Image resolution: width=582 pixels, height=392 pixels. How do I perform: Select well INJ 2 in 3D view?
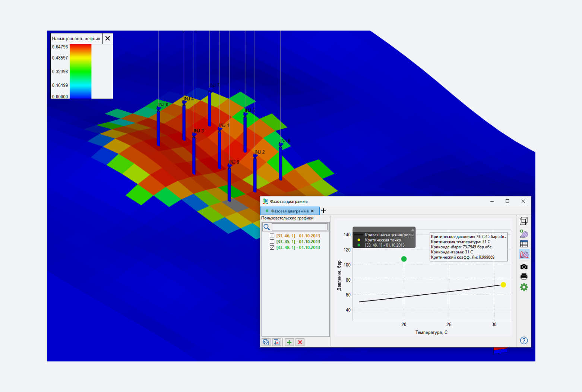coord(255,173)
